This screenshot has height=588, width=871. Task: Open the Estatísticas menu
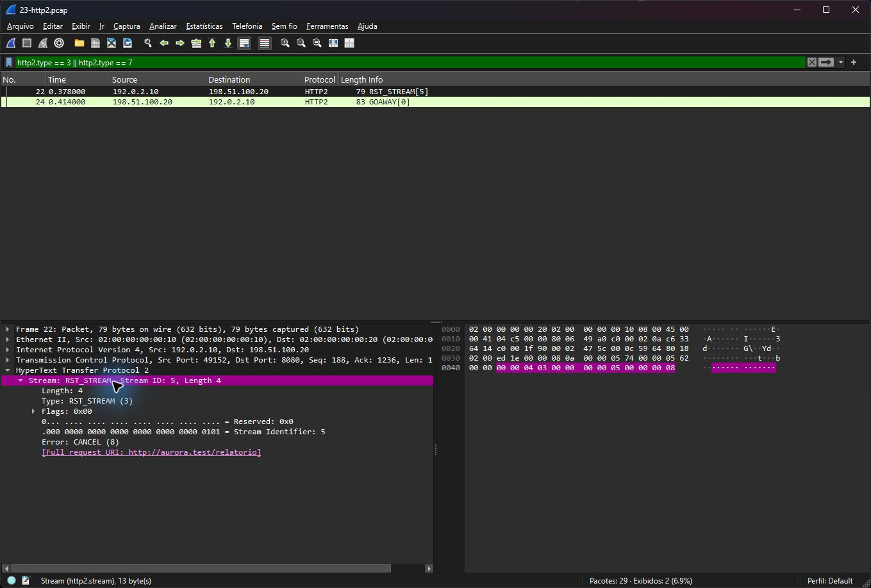(204, 26)
